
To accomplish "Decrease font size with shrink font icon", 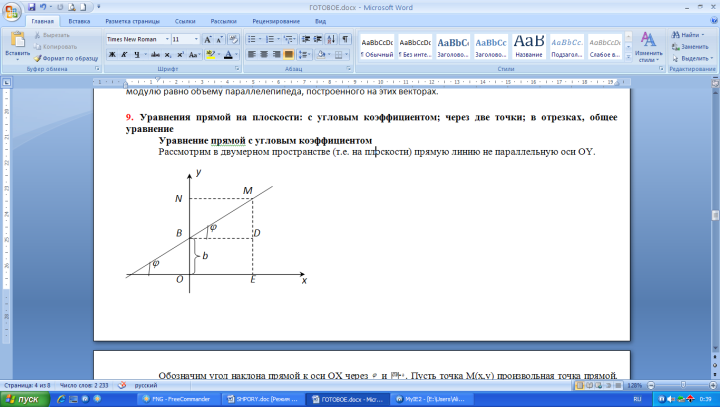I will pos(219,40).
